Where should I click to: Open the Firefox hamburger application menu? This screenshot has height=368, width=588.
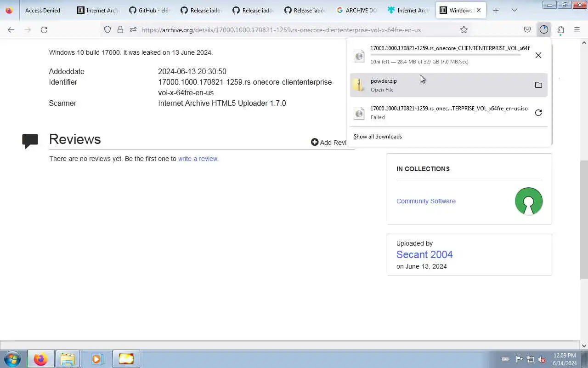coord(577,29)
